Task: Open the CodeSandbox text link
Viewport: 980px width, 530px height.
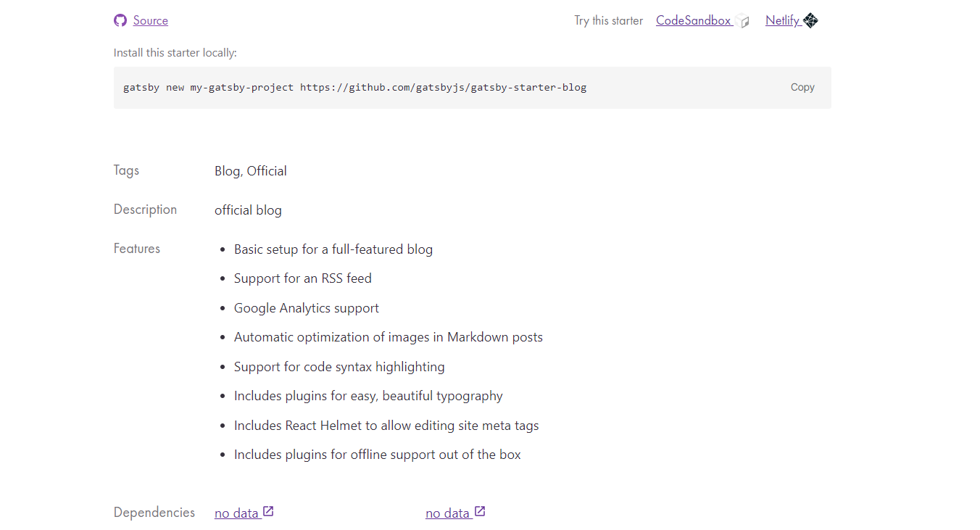Action: [x=693, y=20]
